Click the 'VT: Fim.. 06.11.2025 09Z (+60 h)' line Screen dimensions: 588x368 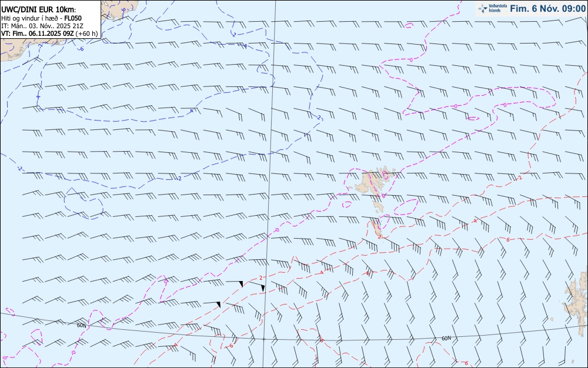click(49, 34)
